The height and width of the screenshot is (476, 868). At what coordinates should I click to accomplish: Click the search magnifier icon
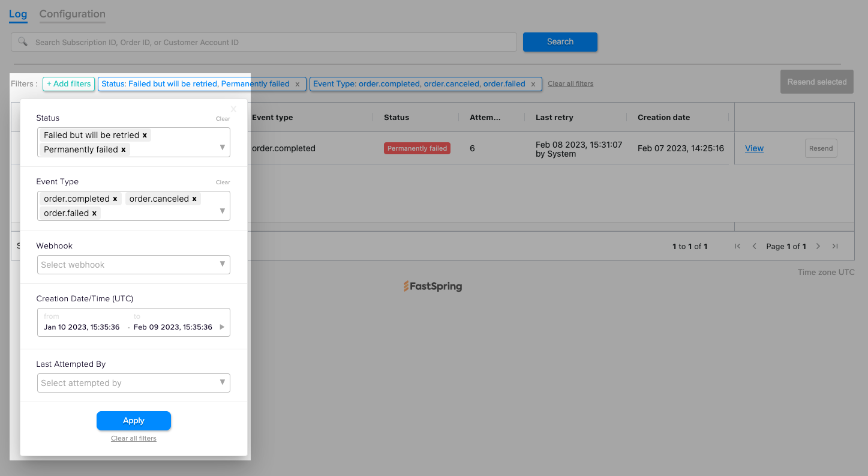(23, 42)
